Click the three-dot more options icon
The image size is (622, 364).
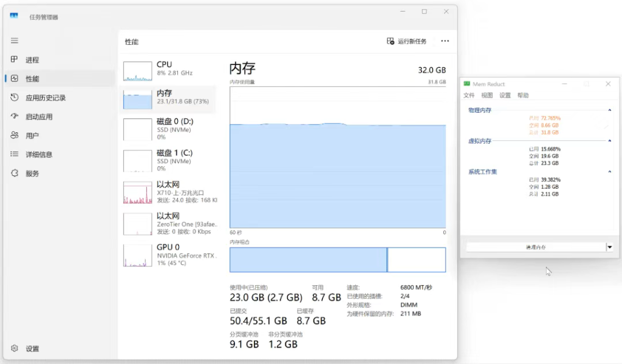445,41
